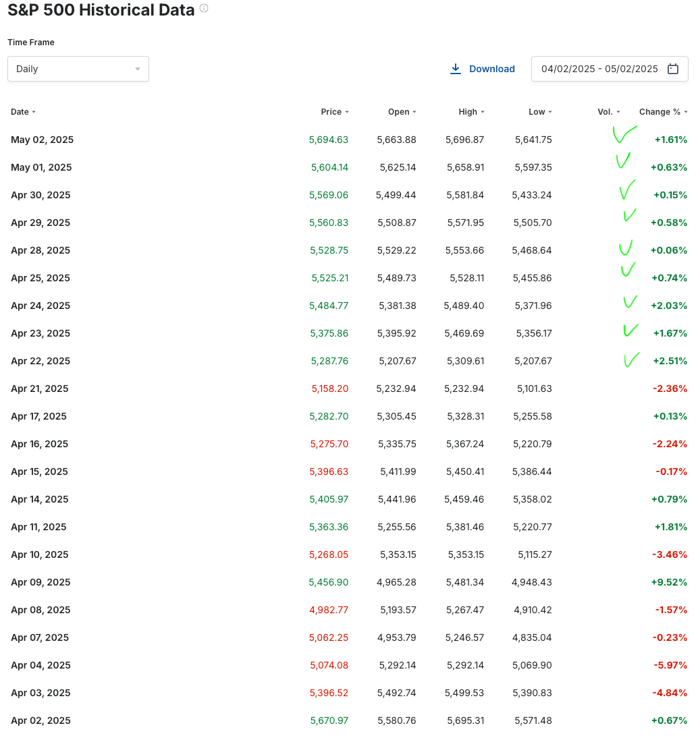Sort table by High column

tap(471, 112)
